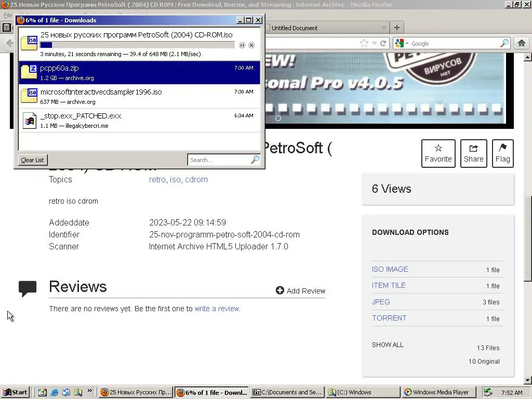Select the pcpp60a.zip download entry
The height and width of the screenshot is (399, 532).
coord(139,73)
